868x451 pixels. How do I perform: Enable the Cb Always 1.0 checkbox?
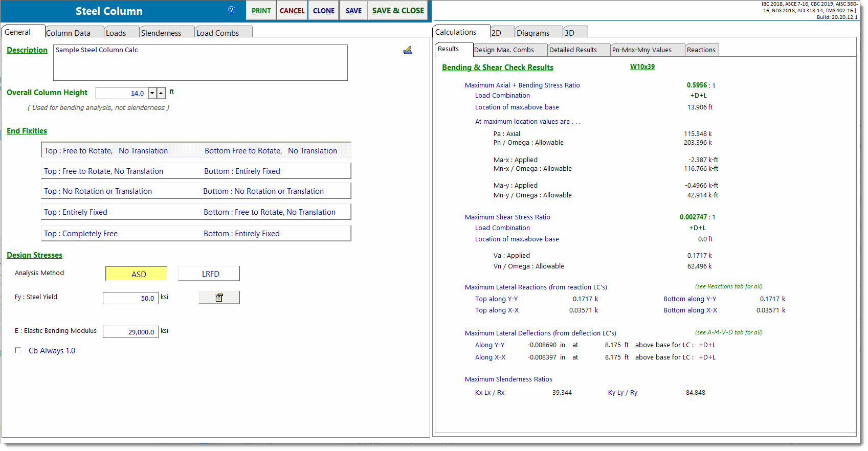coord(18,351)
